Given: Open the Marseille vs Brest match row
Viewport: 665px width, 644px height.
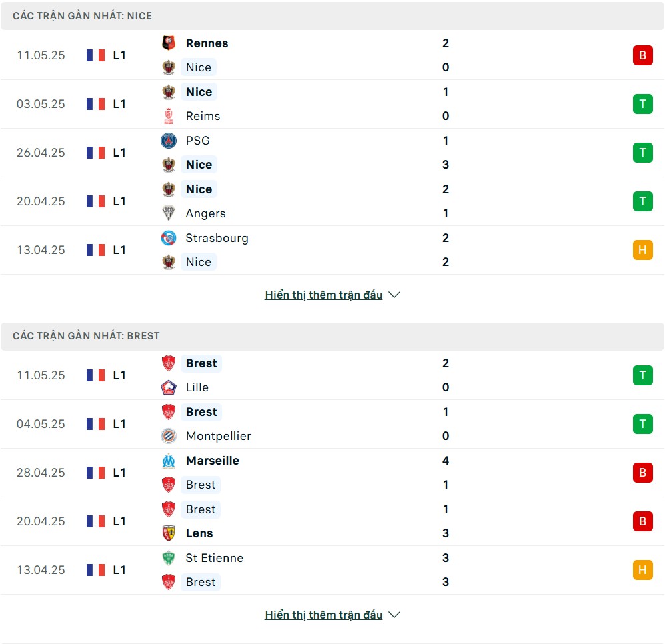Looking at the screenshot, I should tap(332, 473).
